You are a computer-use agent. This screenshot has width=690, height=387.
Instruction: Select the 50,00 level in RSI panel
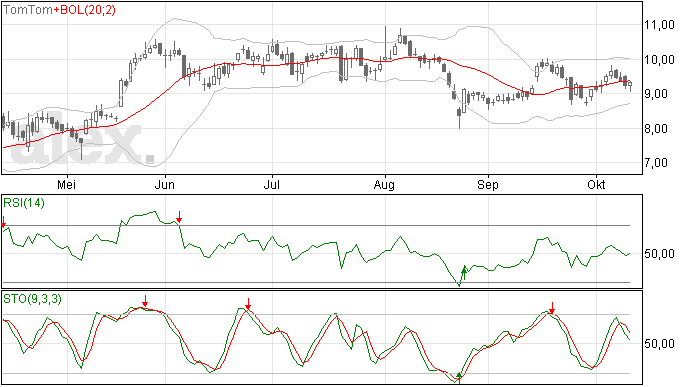[659, 254]
